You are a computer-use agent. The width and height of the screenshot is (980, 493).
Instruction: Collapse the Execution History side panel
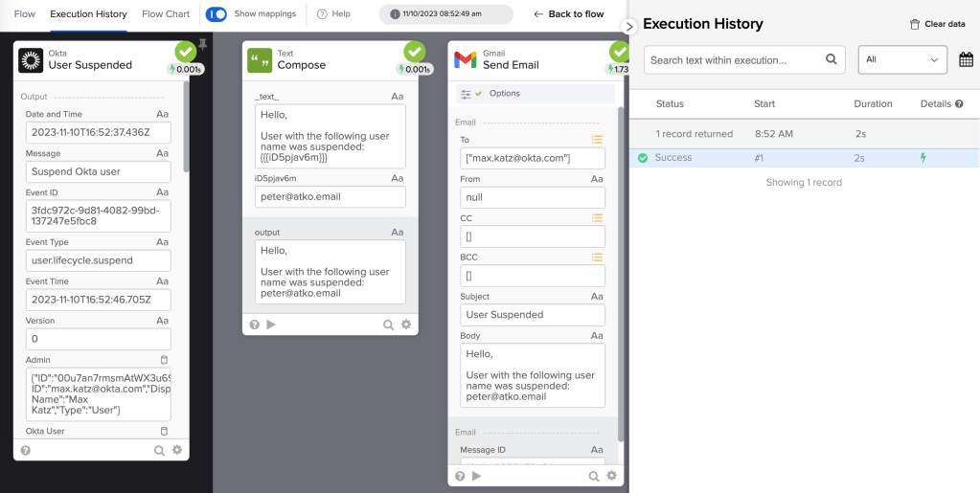(x=629, y=27)
